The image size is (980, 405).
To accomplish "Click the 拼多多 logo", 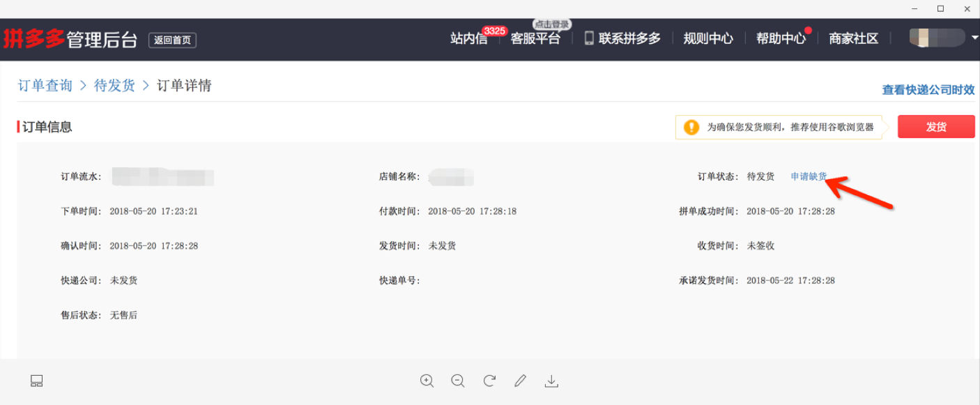I will coord(34,39).
